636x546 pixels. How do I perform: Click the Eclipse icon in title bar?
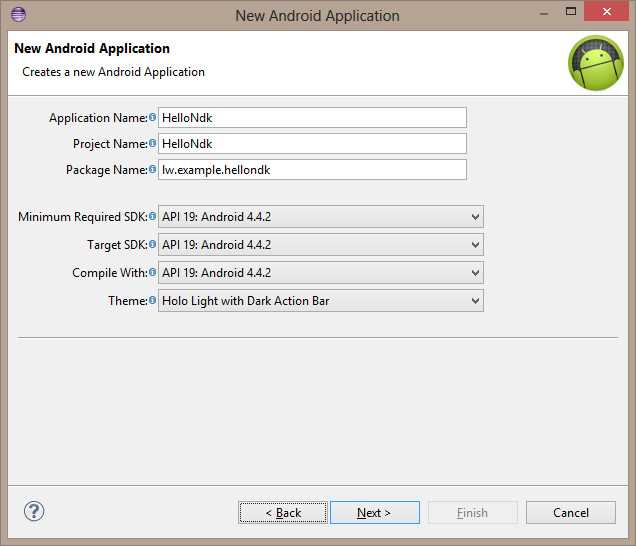(x=19, y=15)
